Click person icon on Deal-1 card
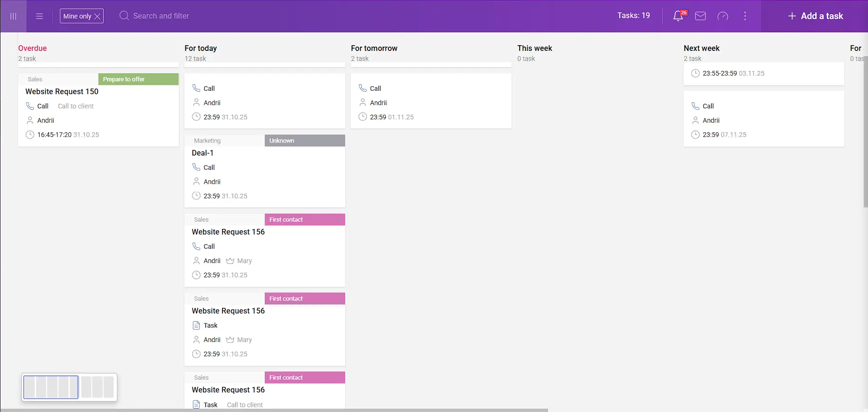 tap(196, 182)
